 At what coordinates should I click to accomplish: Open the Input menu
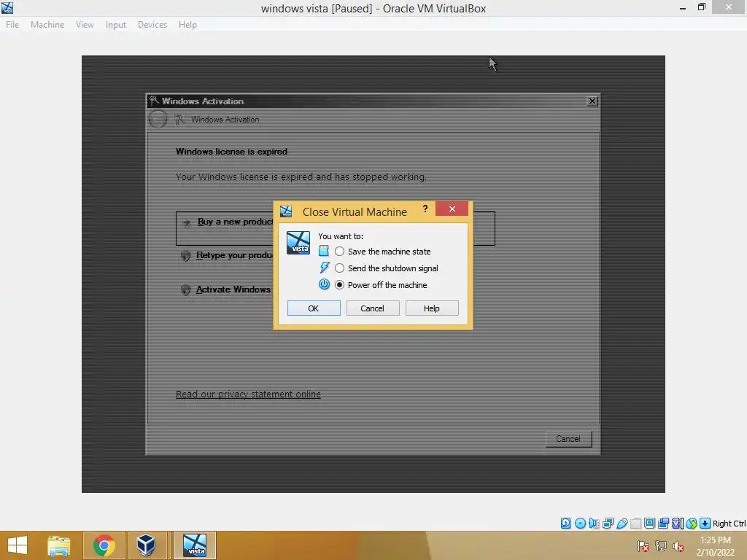116,25
